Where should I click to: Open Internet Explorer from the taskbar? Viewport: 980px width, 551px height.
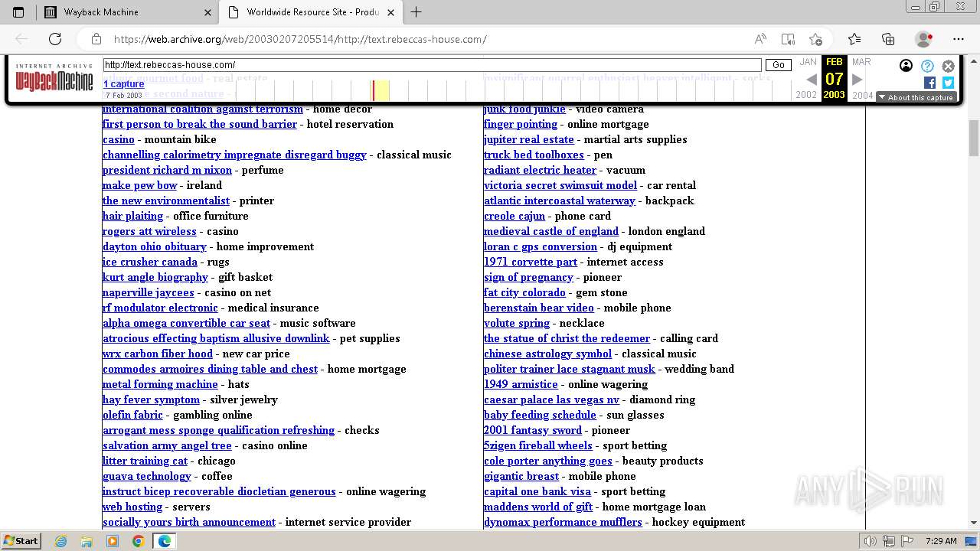pos(60,541)
